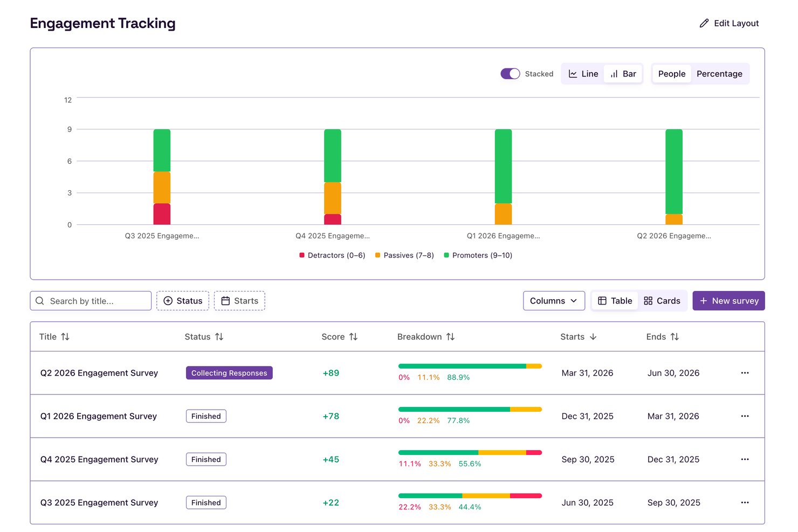Click the Q2 2026 breakdown progress bar
798x532 pixels.
click(470, 366)
